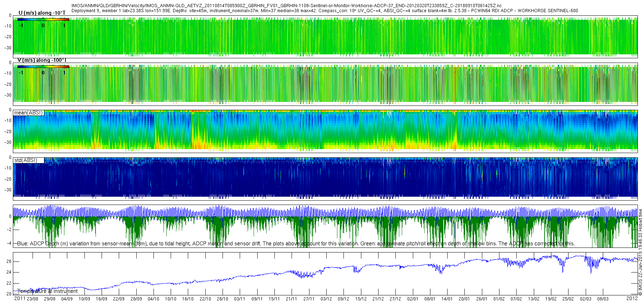Screen dimensions: 644x304
Task: Click the 2011 year label on the time axis
Action: [20, 298]
